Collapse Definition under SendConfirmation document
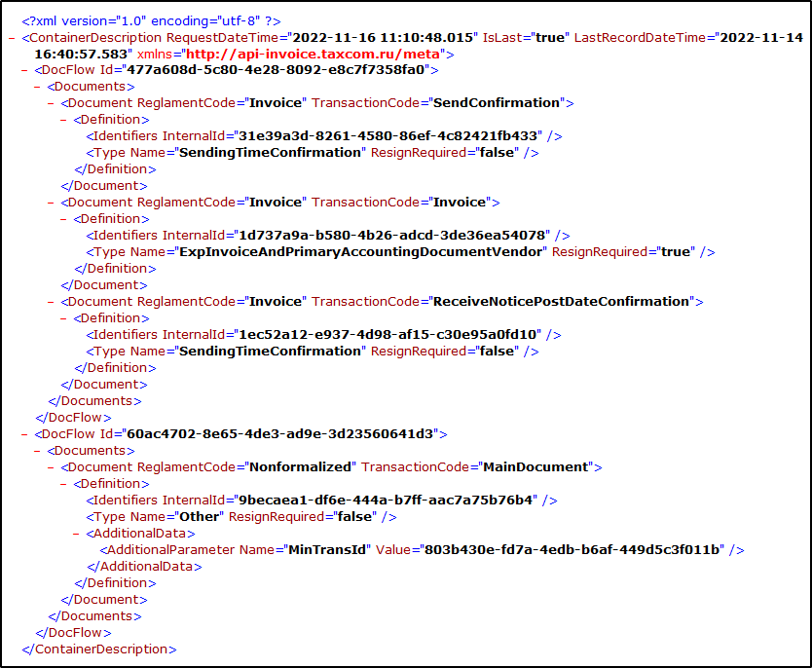 tap(63, 120)
